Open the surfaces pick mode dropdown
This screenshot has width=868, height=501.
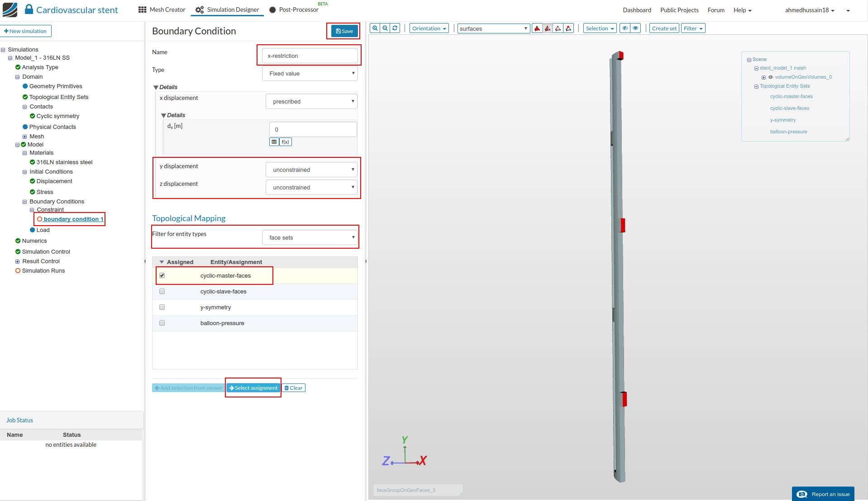[x=493, y=28]
